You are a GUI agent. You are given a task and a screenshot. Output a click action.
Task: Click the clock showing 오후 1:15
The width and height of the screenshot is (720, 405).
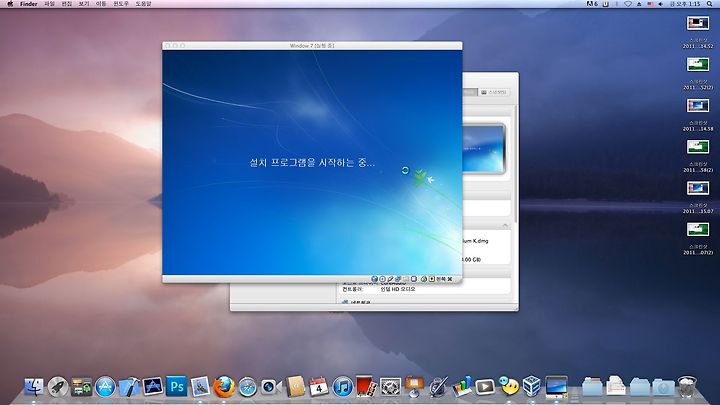(x=686, y=4)
